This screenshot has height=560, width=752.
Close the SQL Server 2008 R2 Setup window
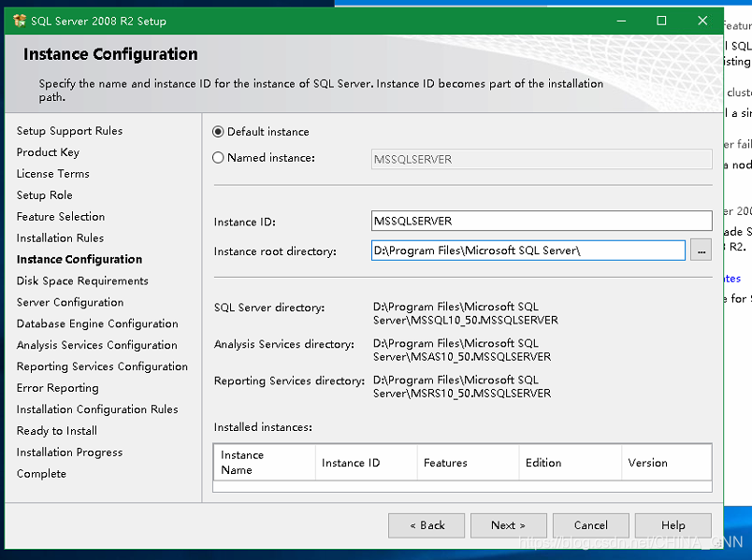click(702, 21)
